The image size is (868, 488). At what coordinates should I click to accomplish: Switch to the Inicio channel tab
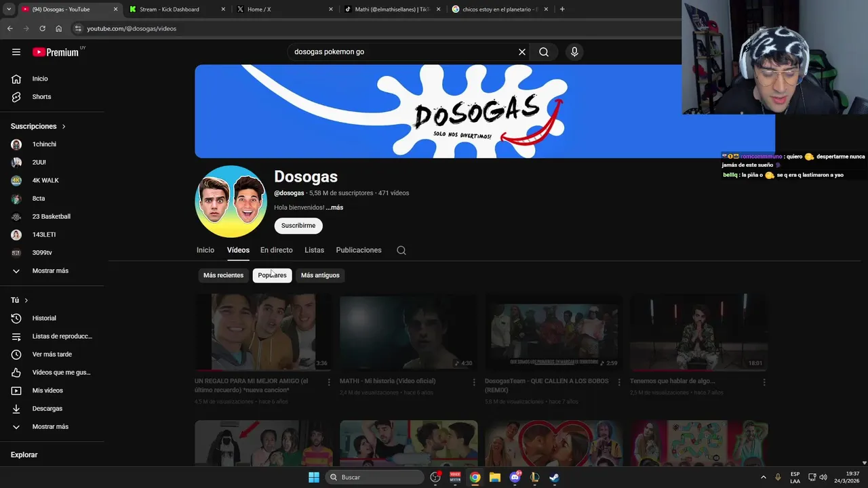pos(205,250)
